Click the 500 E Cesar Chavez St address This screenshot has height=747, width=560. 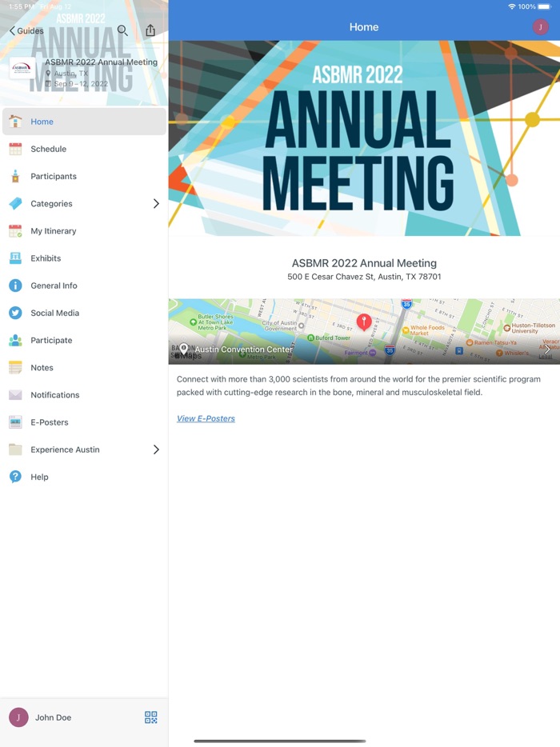pos(364,277)
